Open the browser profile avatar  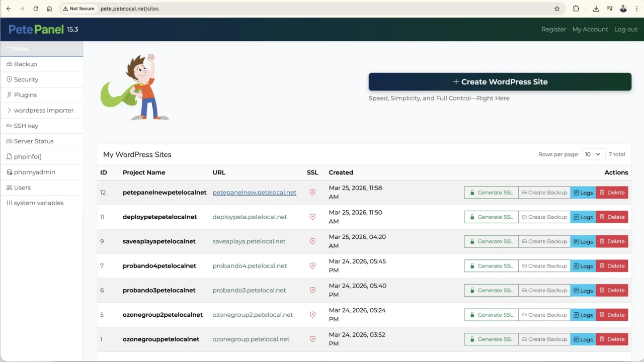point(623,9)
